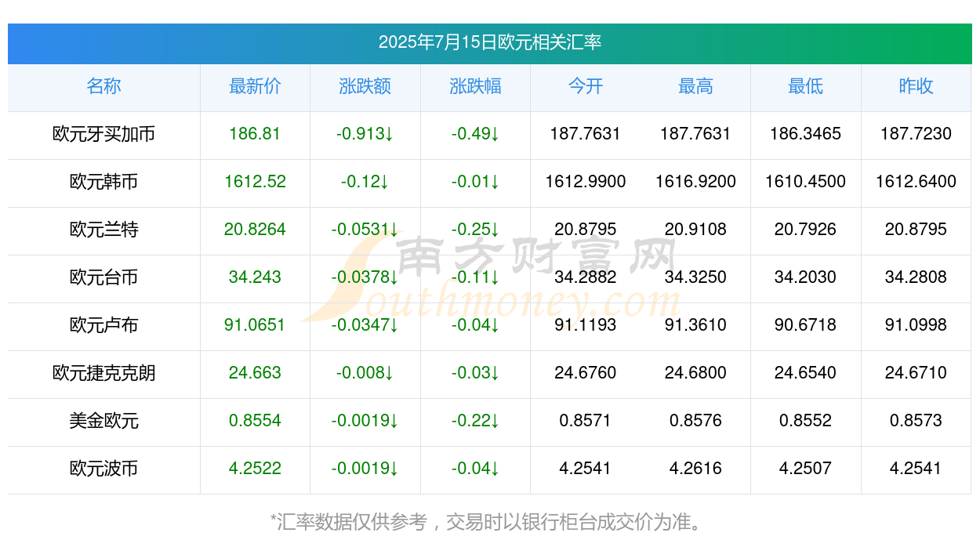The height and width of the screenshot is (547, 980).
Task: Select latest price 20.8264
Action: point(255,230)
